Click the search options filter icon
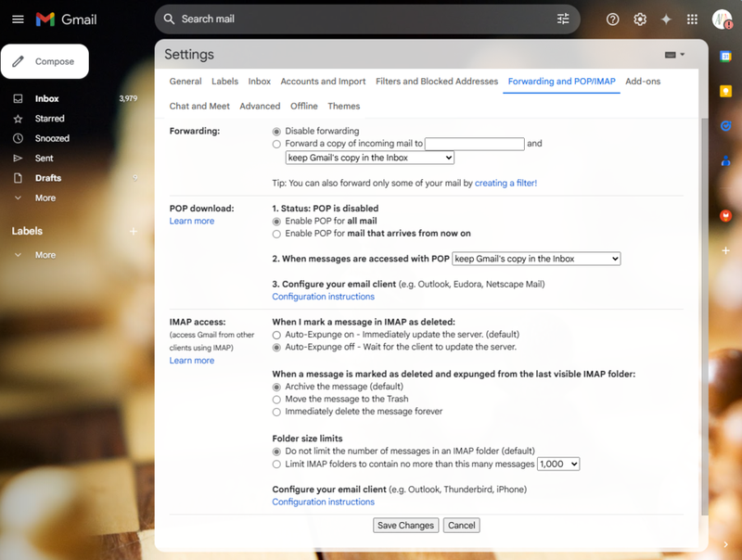 click(563, 19)
